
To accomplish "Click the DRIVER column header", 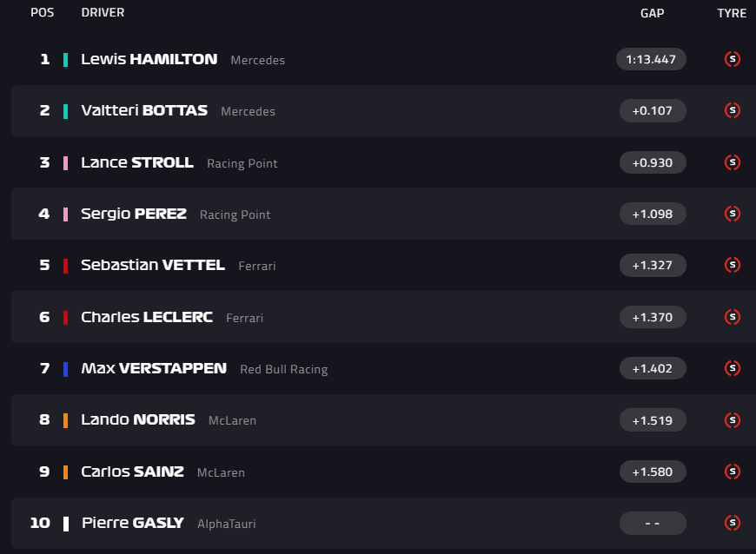I will click(x=103, y=13).
